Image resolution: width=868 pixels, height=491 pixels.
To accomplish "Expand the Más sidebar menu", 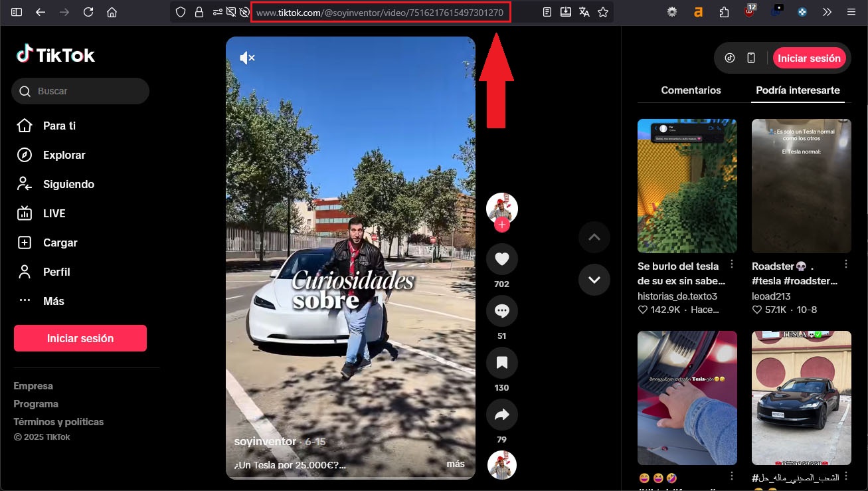I will [x=53, y=301].
